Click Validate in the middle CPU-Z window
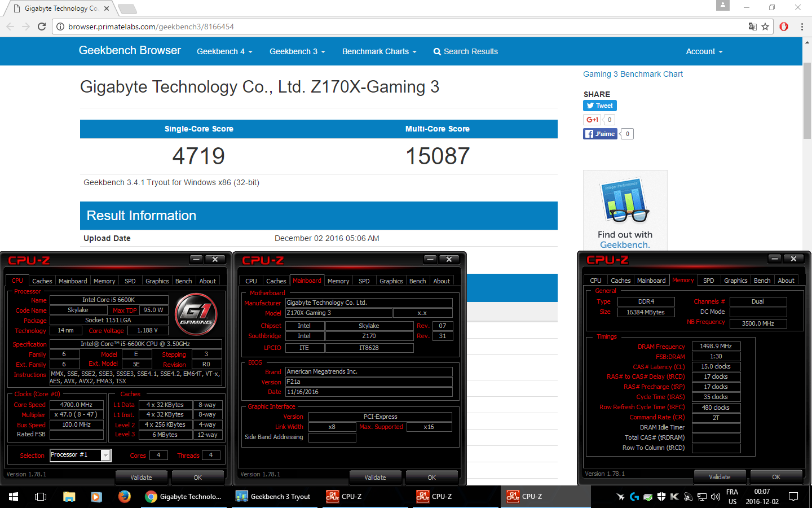812x508 pixels. (x=376, y=478)
